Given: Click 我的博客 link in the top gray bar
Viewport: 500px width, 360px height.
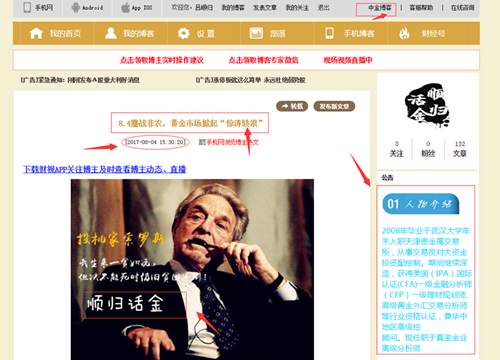Looking at the screenshot, I should click(x=233, y=7).
